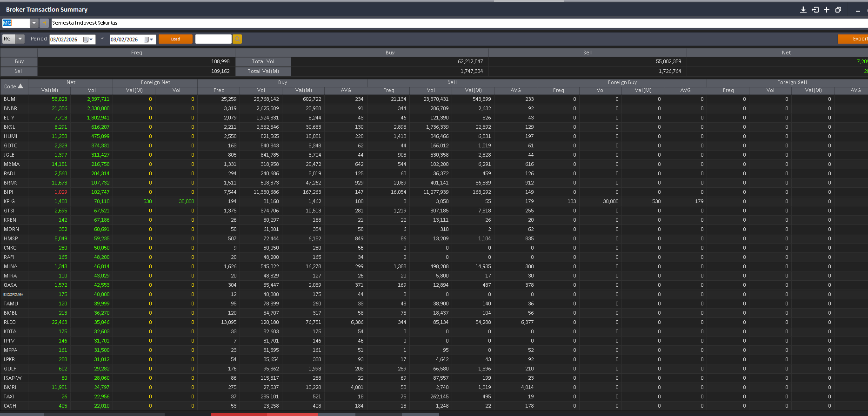Click the magnifier search icon
Image resolution: width=868 pixels, height=416 pixels.
tap(237, 39)
